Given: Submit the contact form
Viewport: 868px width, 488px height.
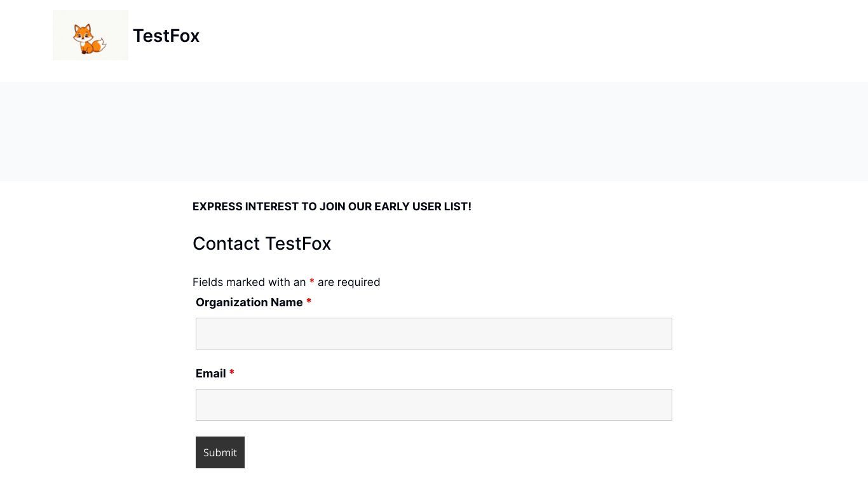Looking at the screenshot, I should (220, 452).
